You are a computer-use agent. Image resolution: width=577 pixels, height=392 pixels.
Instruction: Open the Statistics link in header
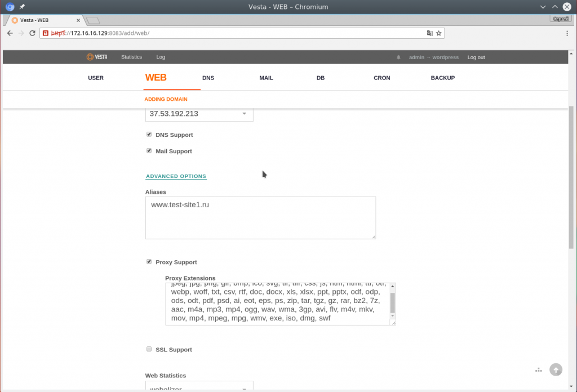[131, 57]
